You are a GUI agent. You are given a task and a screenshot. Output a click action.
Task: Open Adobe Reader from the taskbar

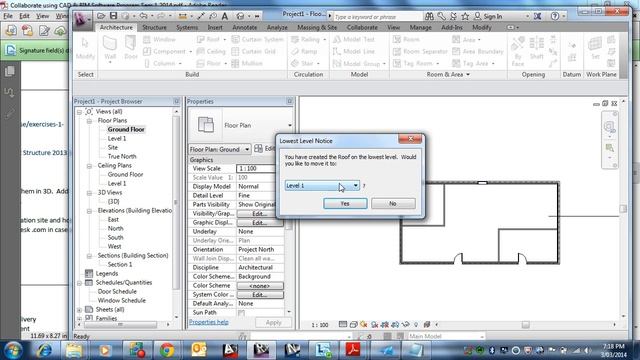pos(353,350)
